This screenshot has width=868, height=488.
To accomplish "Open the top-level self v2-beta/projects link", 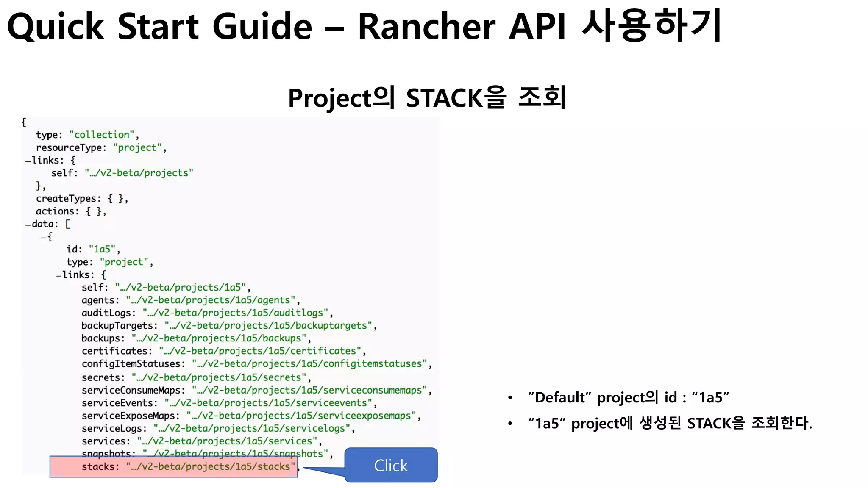I will click(x=139, y=173).
